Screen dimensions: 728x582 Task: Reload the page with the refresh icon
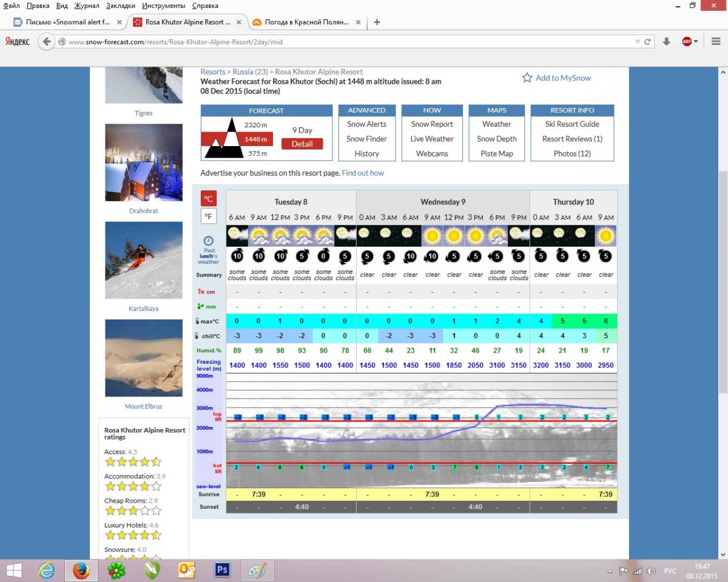tap(647, 42)
